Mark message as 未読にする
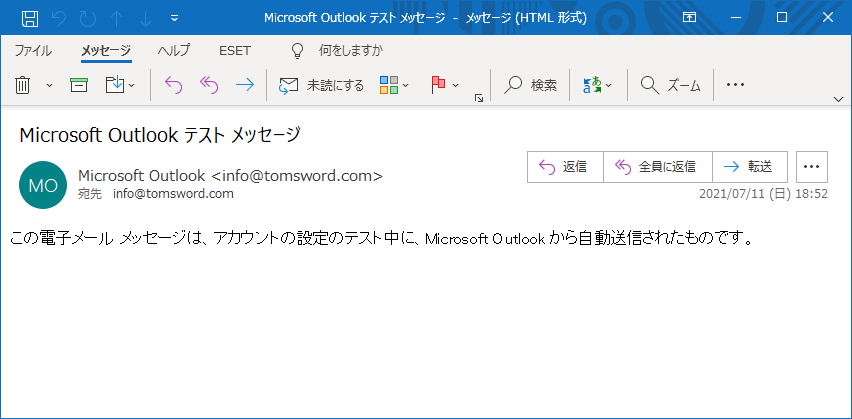The height and width of the screenshot is (419, 852). pyautogui.click(x=321, y=85)
